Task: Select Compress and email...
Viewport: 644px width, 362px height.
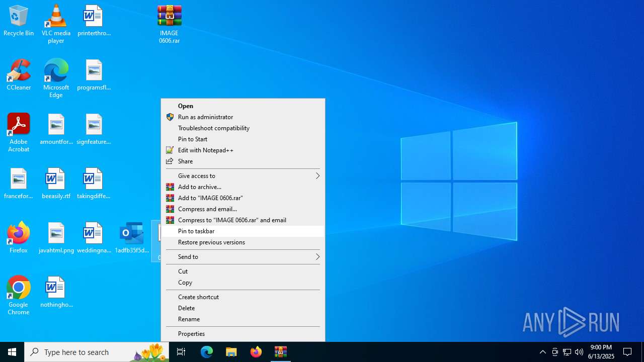Action: coord(243,209)
